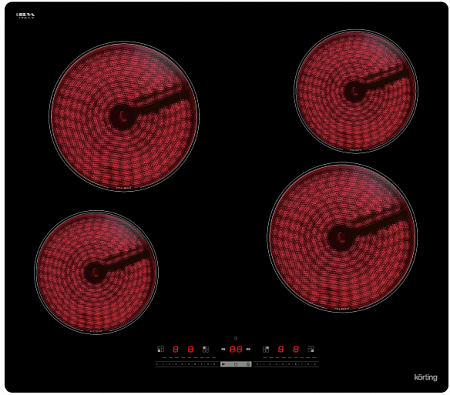Tap the bottom-left zone selector icon

click(160, 349)
